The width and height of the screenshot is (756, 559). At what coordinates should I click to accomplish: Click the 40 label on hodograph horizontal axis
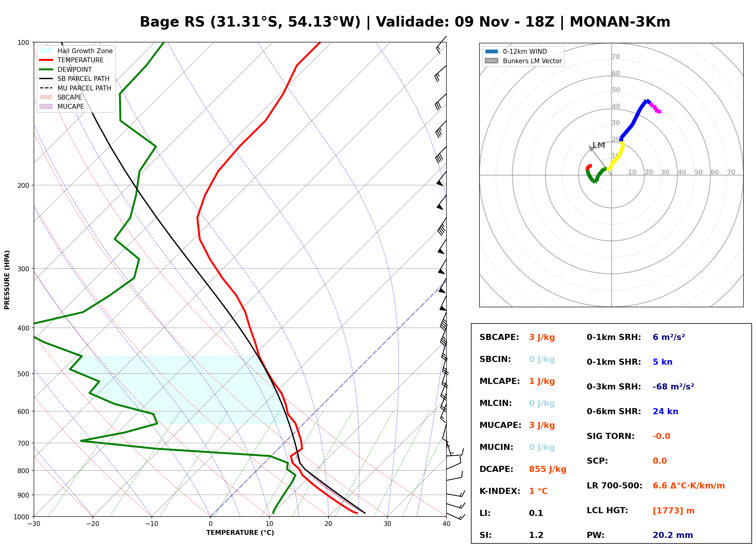point(682,172)
